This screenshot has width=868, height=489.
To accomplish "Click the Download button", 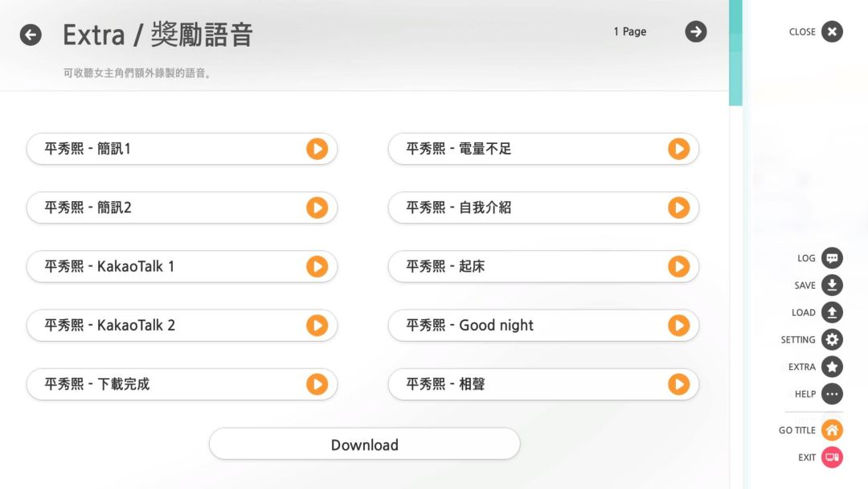I will click(364, 445).
